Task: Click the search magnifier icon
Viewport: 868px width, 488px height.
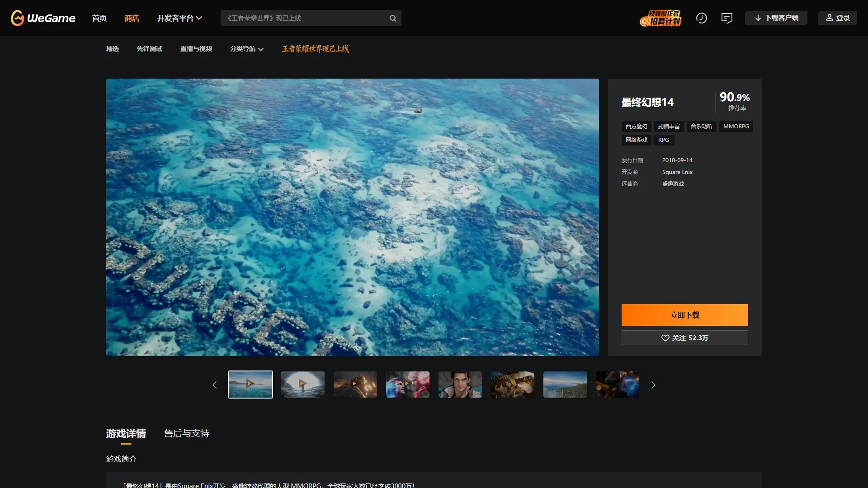Action: 393,18
